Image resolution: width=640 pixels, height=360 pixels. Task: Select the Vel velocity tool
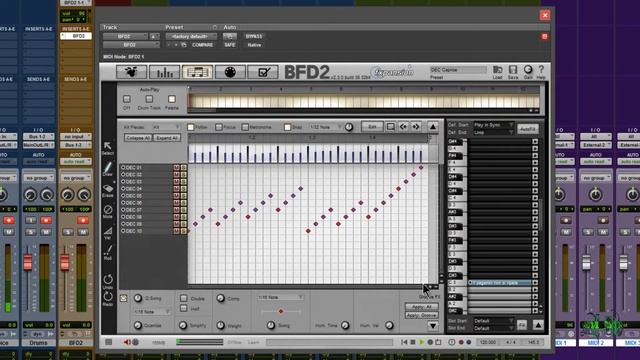point(108,231)
